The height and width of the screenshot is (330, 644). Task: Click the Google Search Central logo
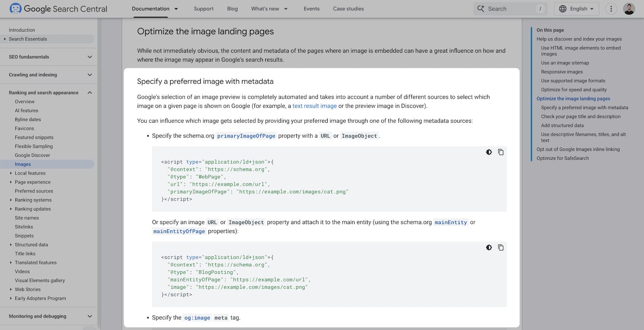(58, 9)
